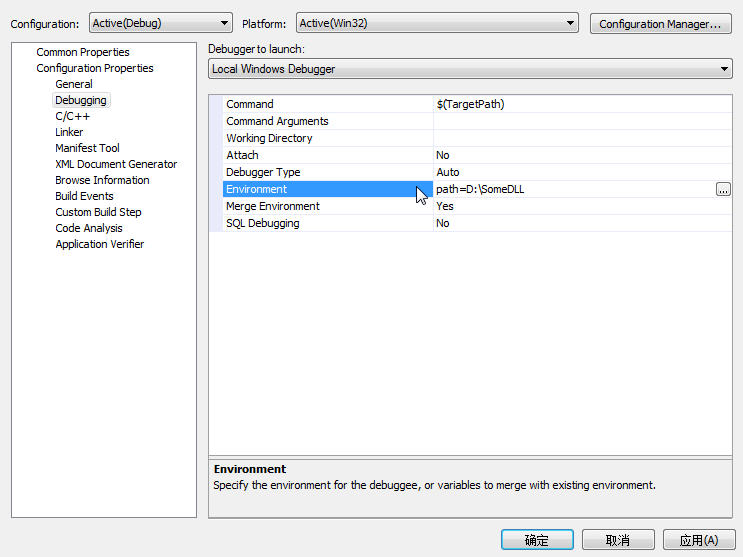The width and height of the screenshot is (743, 557).
Task: Open the General property page
Action: point(74,84)
